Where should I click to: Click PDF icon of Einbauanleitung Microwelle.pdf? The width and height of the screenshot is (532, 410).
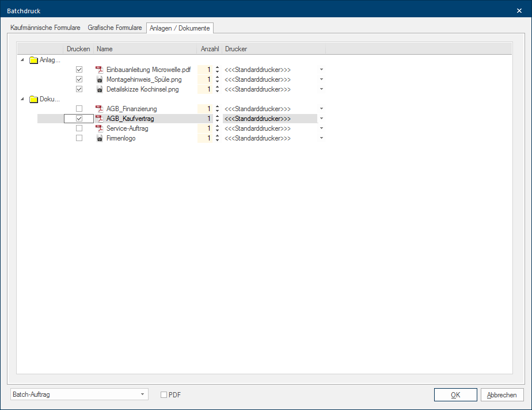99,70
